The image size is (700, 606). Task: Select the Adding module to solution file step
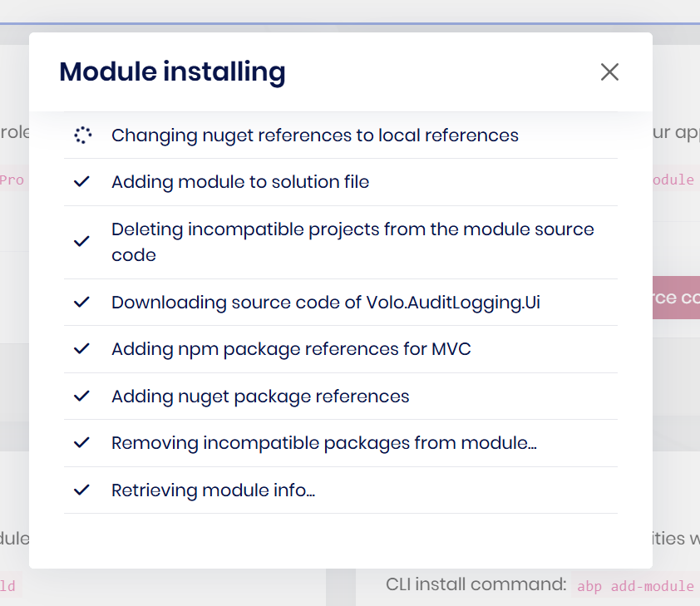click(240, 182)
